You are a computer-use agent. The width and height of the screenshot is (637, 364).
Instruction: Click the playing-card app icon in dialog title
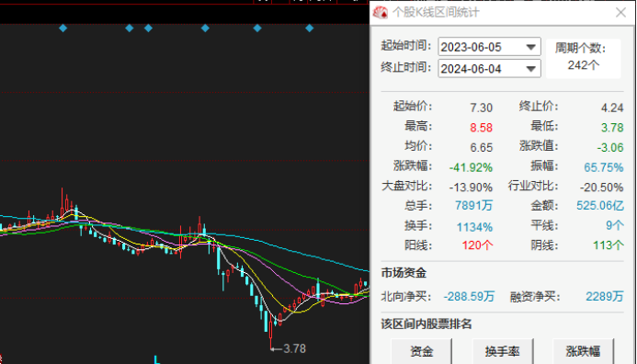click(381, 13)
